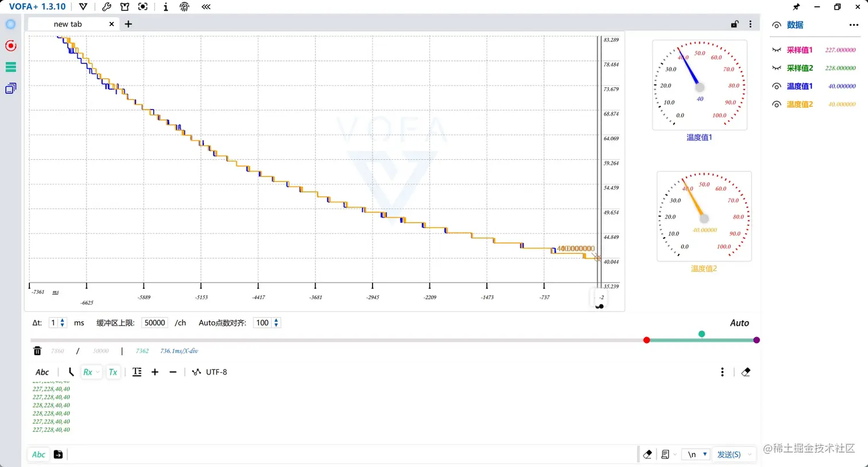
Task: Toggle the Abc text mode in receive toolbar
Action: click(42, 372)
